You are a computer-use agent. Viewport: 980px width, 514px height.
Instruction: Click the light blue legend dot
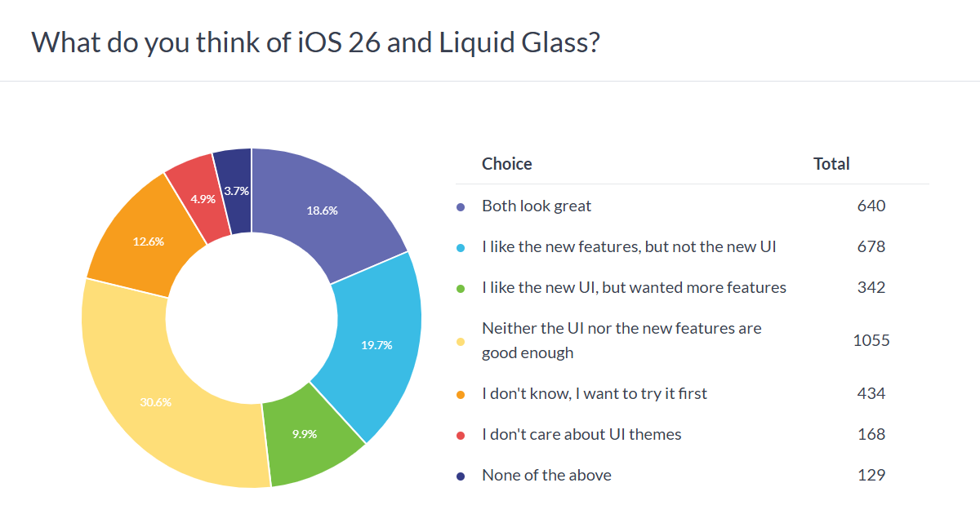[461, 248]
